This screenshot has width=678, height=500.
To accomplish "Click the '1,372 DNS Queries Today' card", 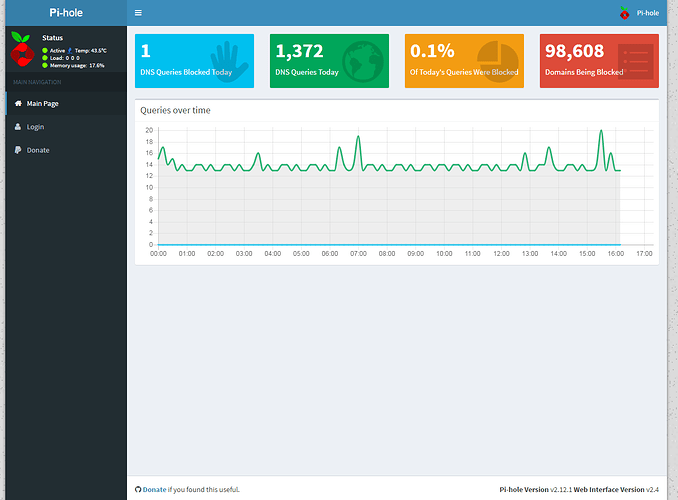I will 329,61.
